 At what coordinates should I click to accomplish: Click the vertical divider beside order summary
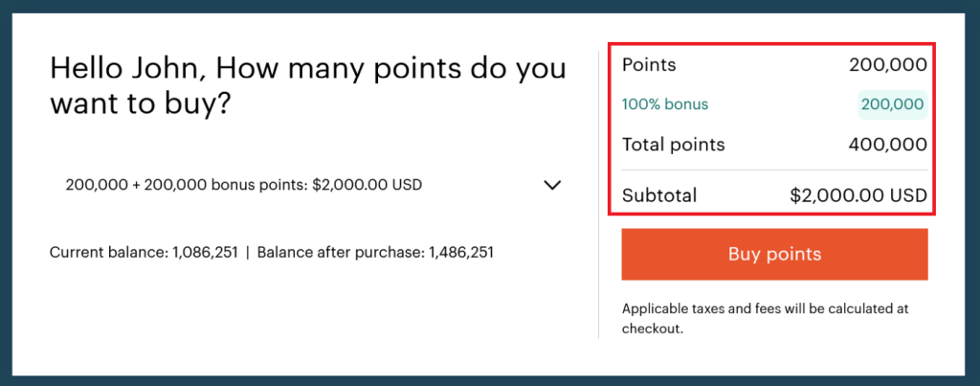[x=599, y=192]
